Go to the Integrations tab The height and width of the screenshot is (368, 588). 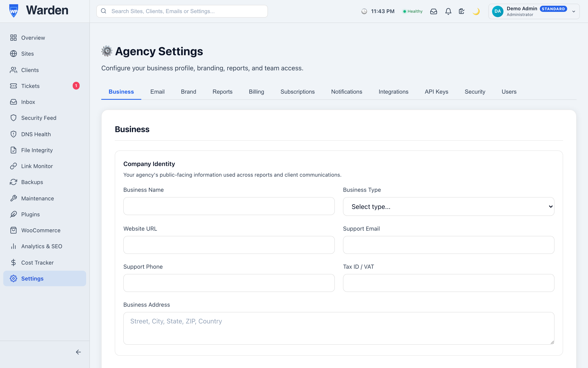(x=393, y=92)
